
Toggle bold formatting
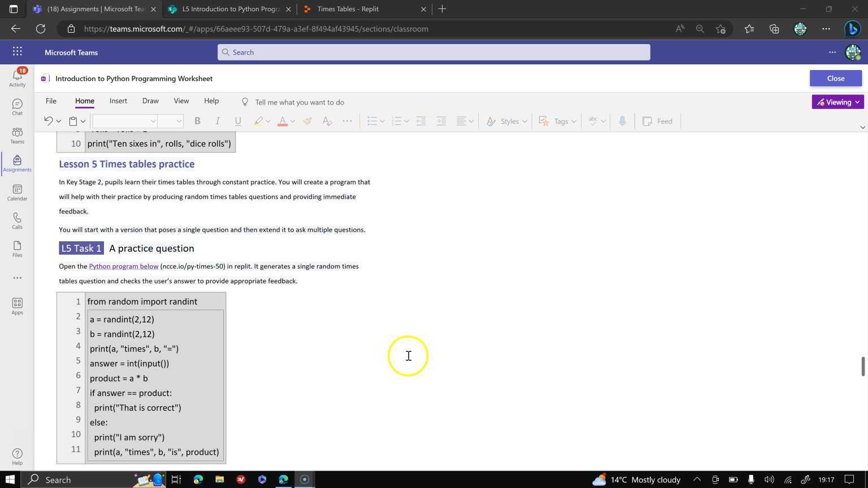click(197, 121)
